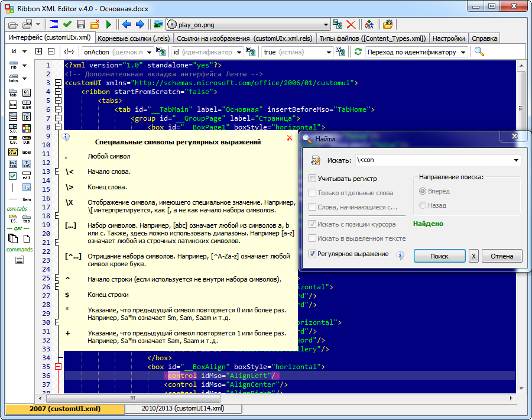
Task: Close the yellow regex help panel
Action: (x=290, y=138)
